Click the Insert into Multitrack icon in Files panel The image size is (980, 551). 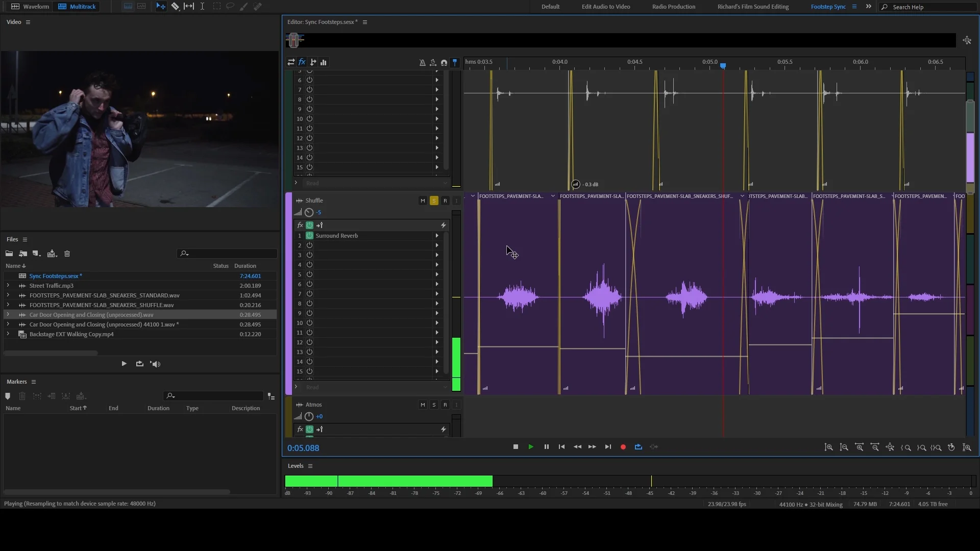coord(52,254)
